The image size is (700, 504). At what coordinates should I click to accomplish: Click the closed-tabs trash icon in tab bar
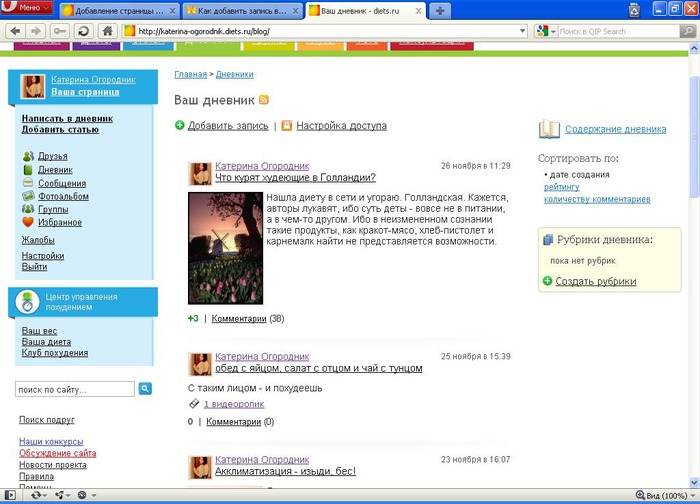tap(634, 10)
